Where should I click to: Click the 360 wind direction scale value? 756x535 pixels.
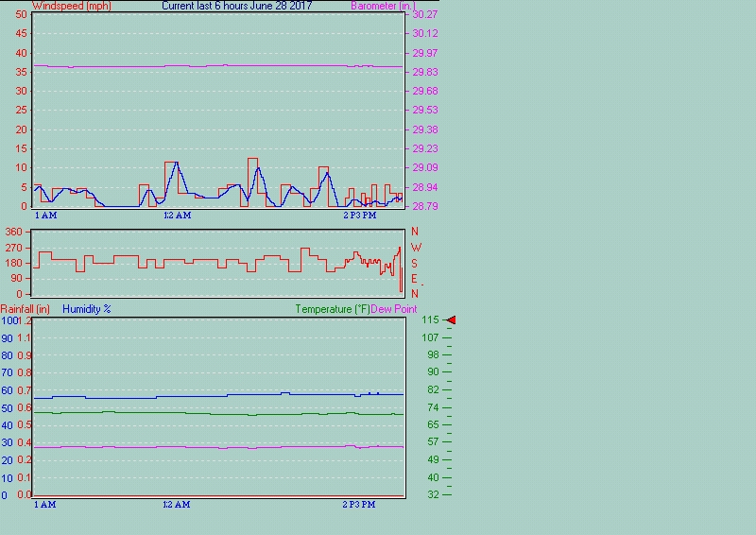(14, 232)
